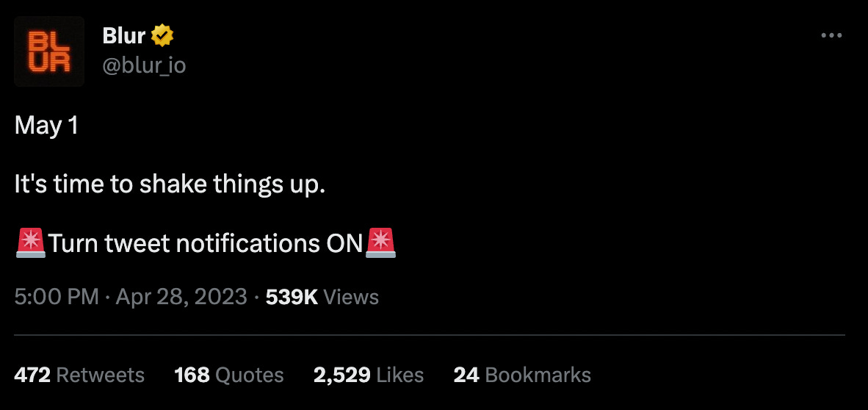Visit the @blur_io handle

145,66
